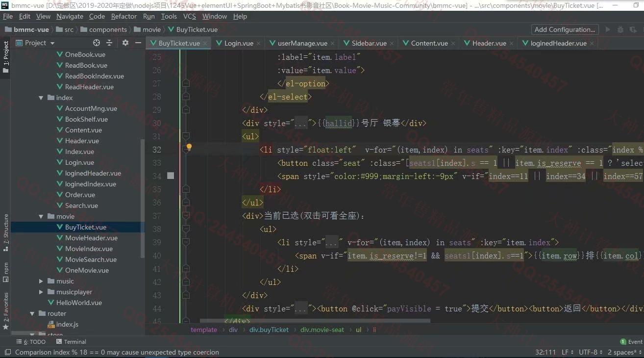Open UTF-8 encoding dropdown
The height and width of the screenshot is (358, 644).
(x=591, y=352)
